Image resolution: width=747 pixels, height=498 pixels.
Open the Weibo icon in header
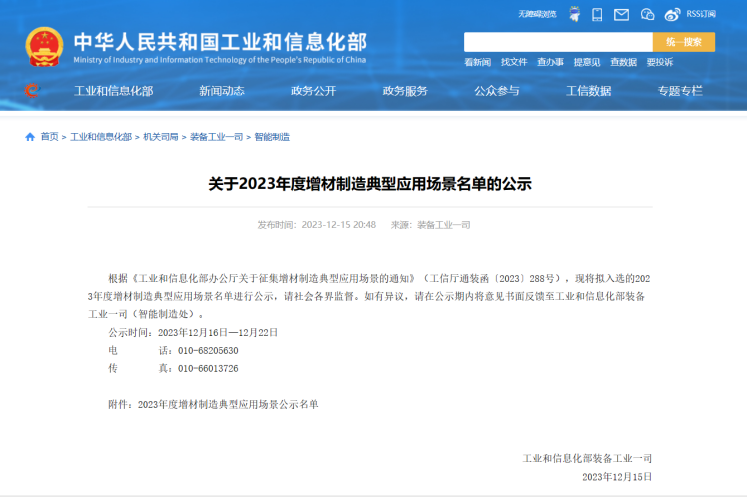673,14
